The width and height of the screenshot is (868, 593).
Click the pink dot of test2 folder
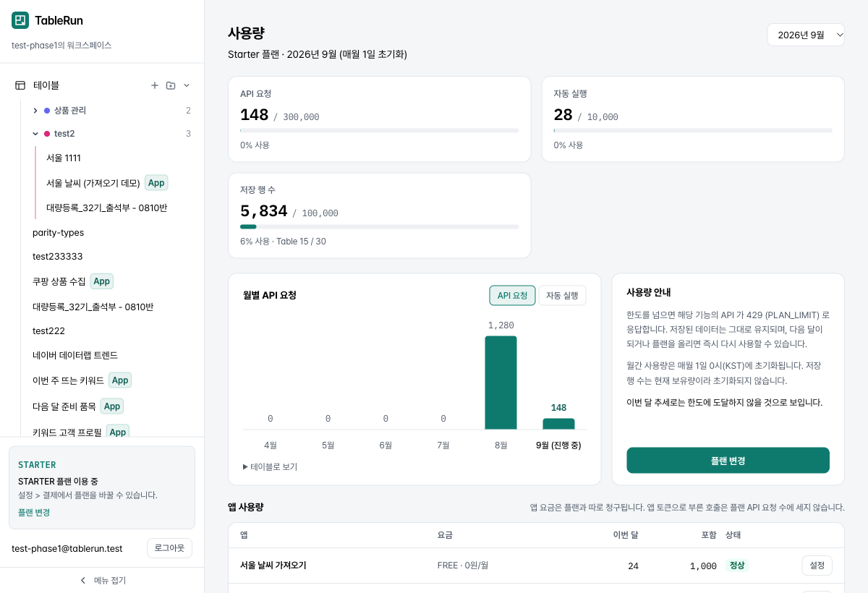[x=47, y=134]
